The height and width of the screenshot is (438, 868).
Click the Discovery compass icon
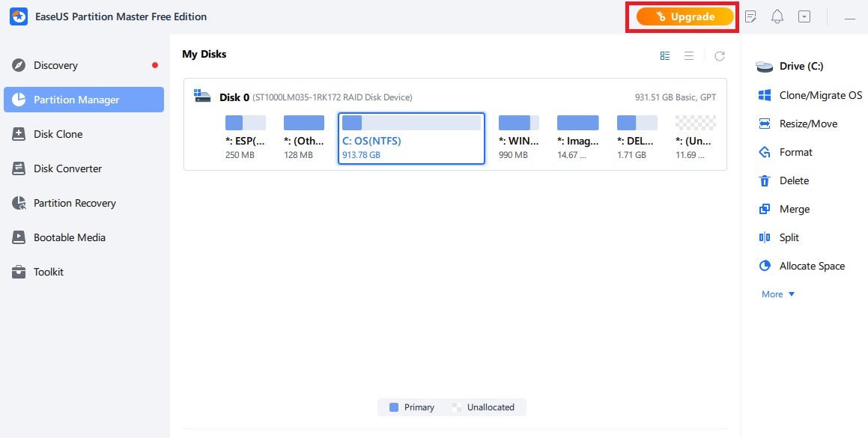19,65
